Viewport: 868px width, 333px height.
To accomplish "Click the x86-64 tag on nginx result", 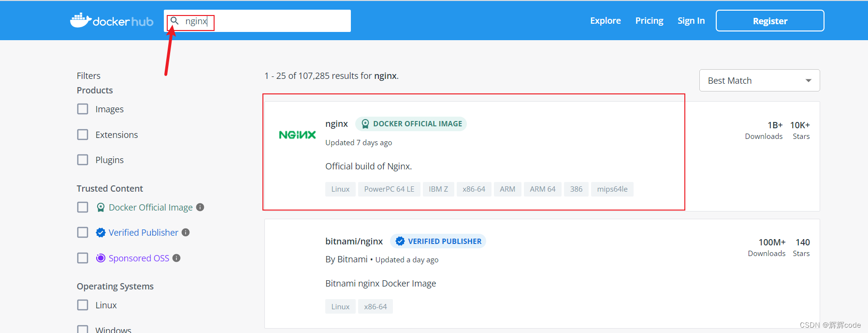I will 474,189.
